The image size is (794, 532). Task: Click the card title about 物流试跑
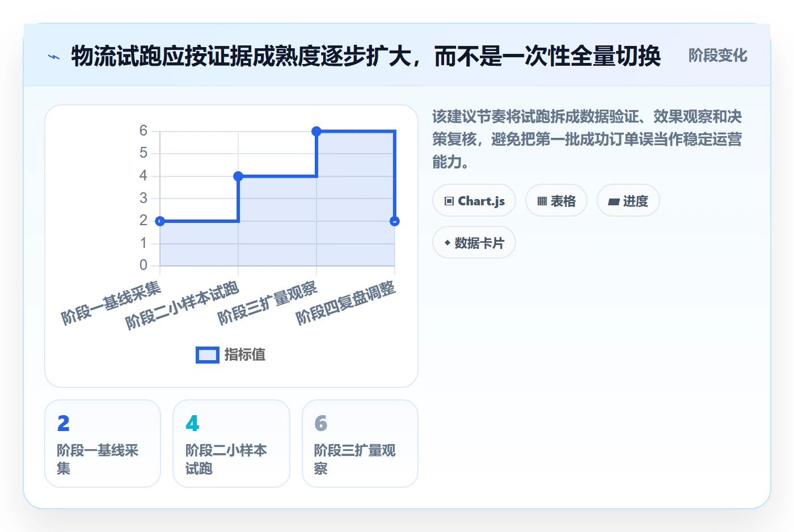click(366, 56)
